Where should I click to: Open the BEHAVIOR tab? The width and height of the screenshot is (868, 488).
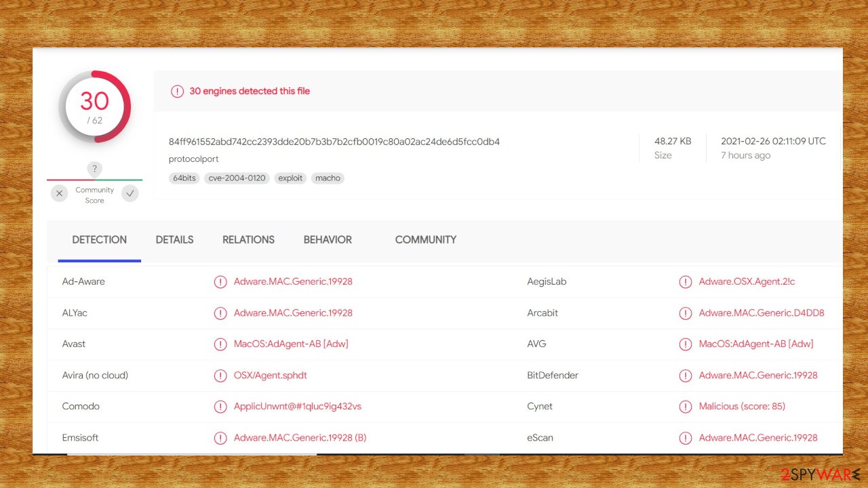328,240
